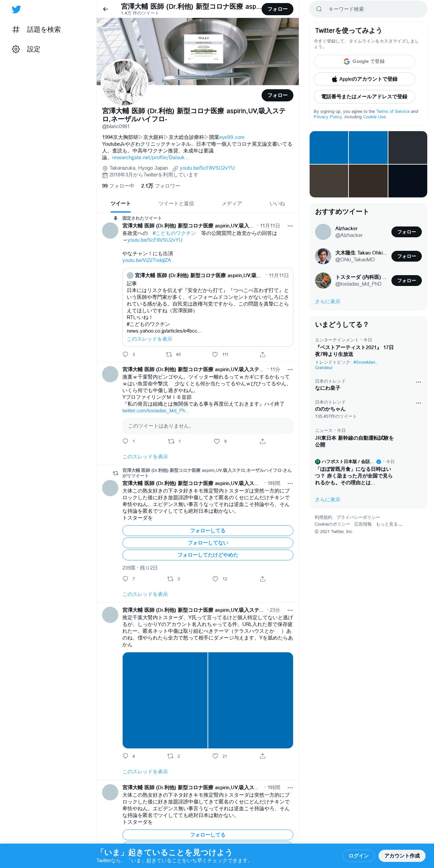Open 設定 gear settings

[x=16, y=49]
